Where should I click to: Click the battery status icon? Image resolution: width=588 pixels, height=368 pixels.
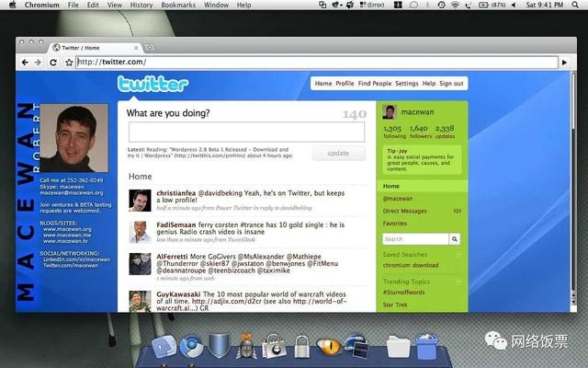point(483,5)
